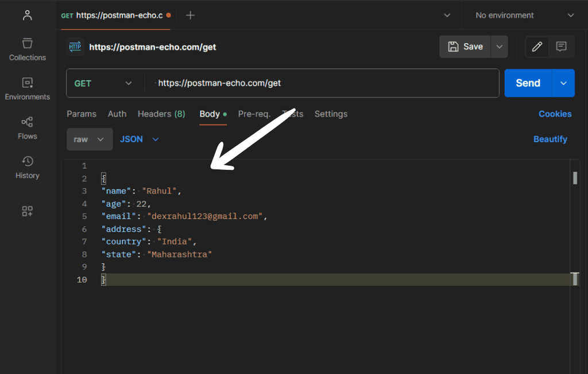The height and width of the screenshot is (374, 588).
Task: Open the Send button dropdown arrow
Action: pyautogui.click(x=563, y=83)
